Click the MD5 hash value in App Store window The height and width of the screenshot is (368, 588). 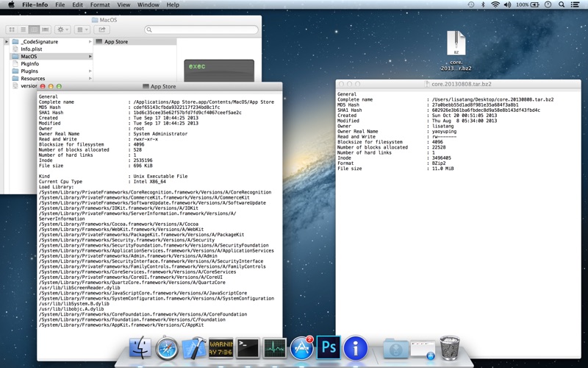point(176,107)
